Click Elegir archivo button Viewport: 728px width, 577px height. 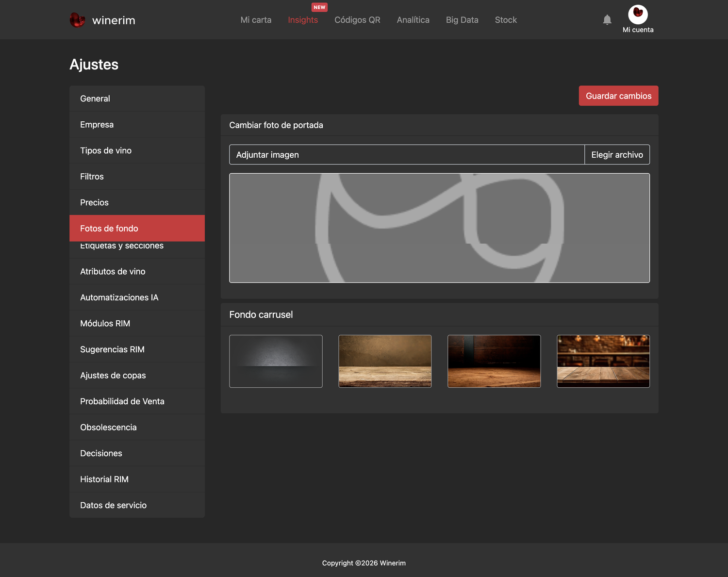pyautogui.click(x=617, y=154)
